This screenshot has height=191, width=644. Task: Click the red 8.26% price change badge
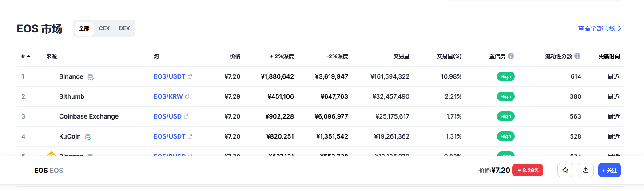(528, 170)
